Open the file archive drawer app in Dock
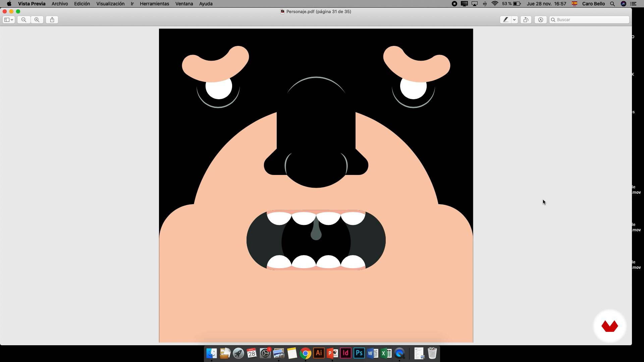This screenshot has width=644, height=362. (x=225, y=353)
